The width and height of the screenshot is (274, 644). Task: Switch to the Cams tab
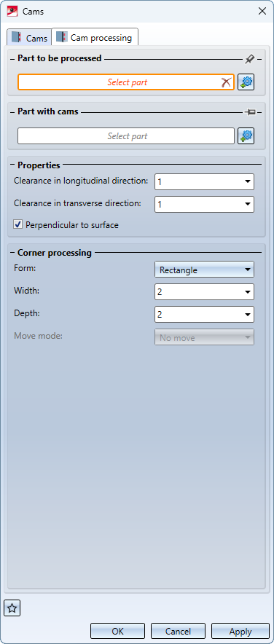tap(30, 38)
